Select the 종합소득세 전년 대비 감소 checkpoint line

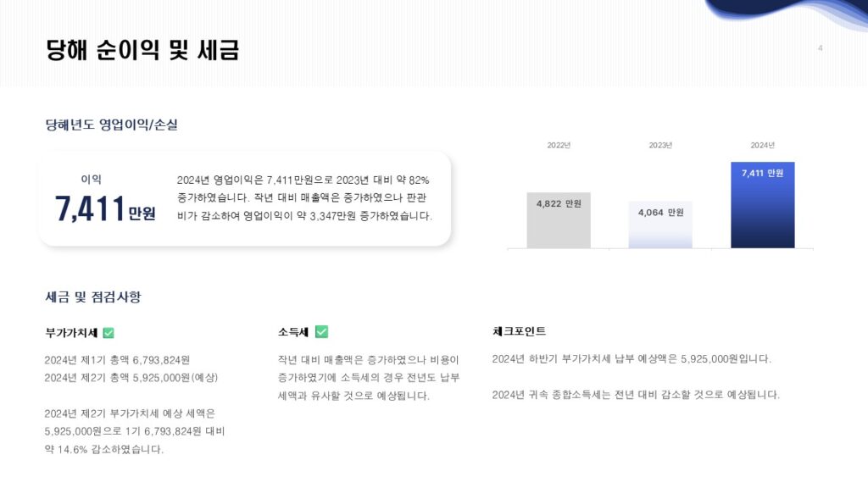[x=636, y=395]
